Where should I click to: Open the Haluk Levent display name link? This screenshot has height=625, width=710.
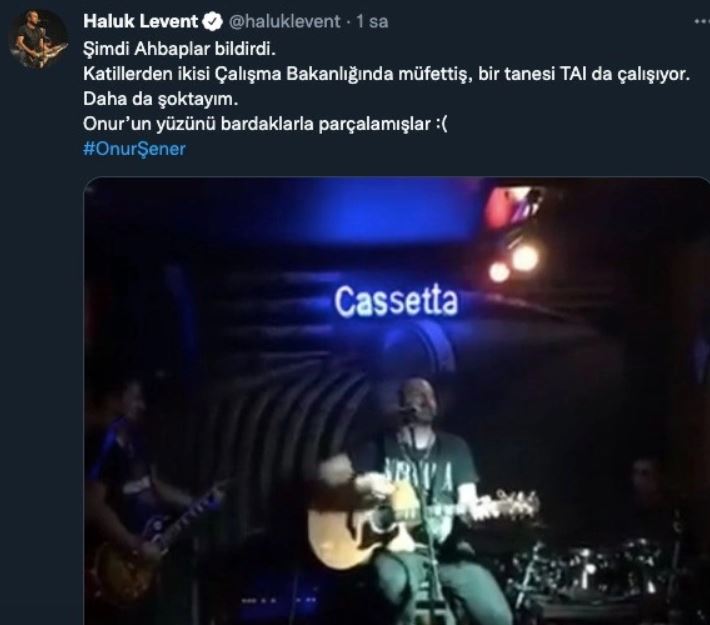coord(140,21)
